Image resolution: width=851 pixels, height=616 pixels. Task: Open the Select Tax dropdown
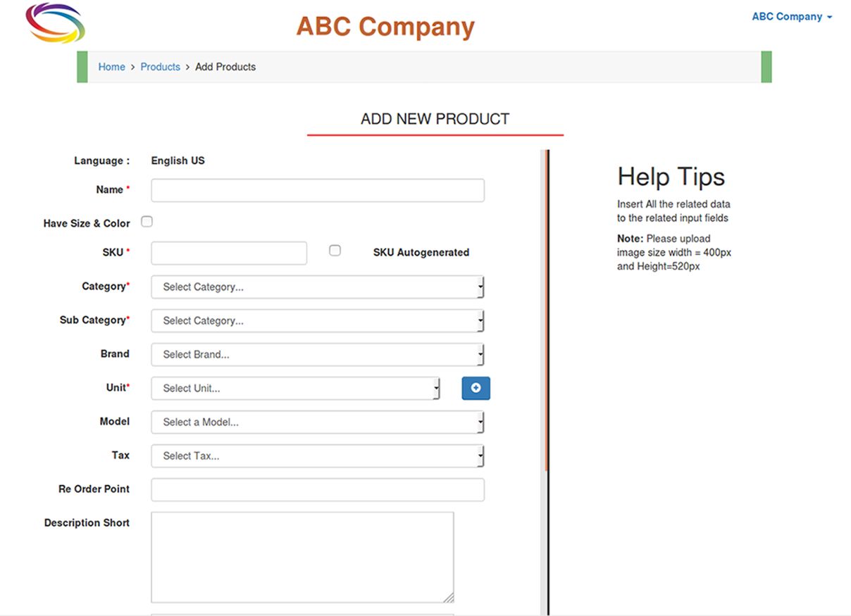tap(317, 456)
